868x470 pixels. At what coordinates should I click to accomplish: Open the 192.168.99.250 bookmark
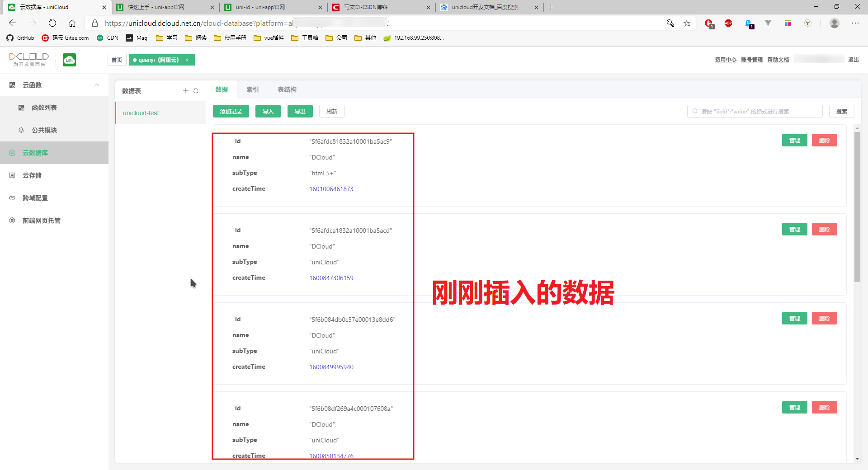click(414, 38)
